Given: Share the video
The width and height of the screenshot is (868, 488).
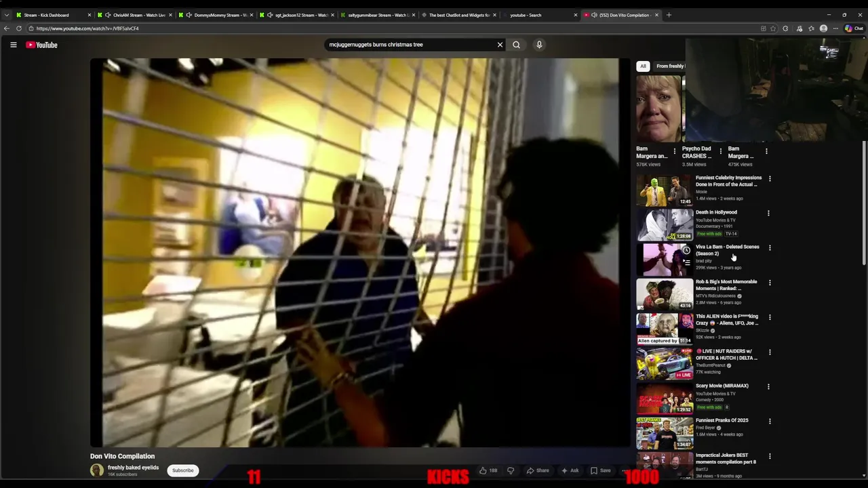Looking at the screenshot, I should (x=537, y=470).
